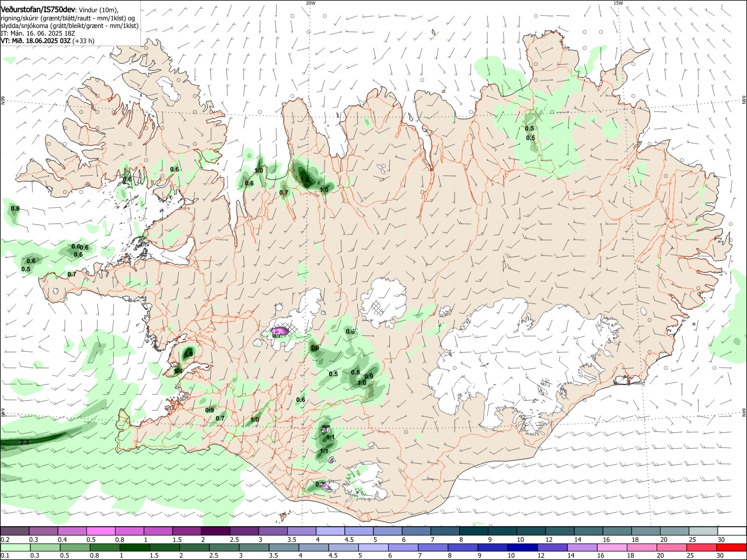Click the 2.3 precipitation value off the southwest coast

24,443
